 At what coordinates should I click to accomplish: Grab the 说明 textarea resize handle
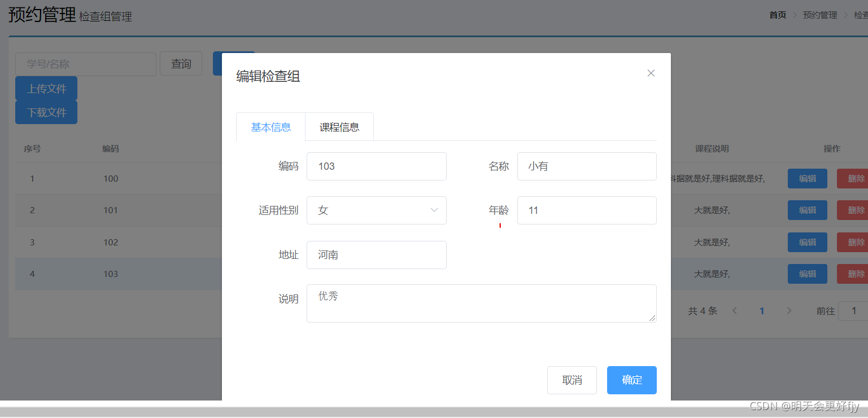coord(653,319)
